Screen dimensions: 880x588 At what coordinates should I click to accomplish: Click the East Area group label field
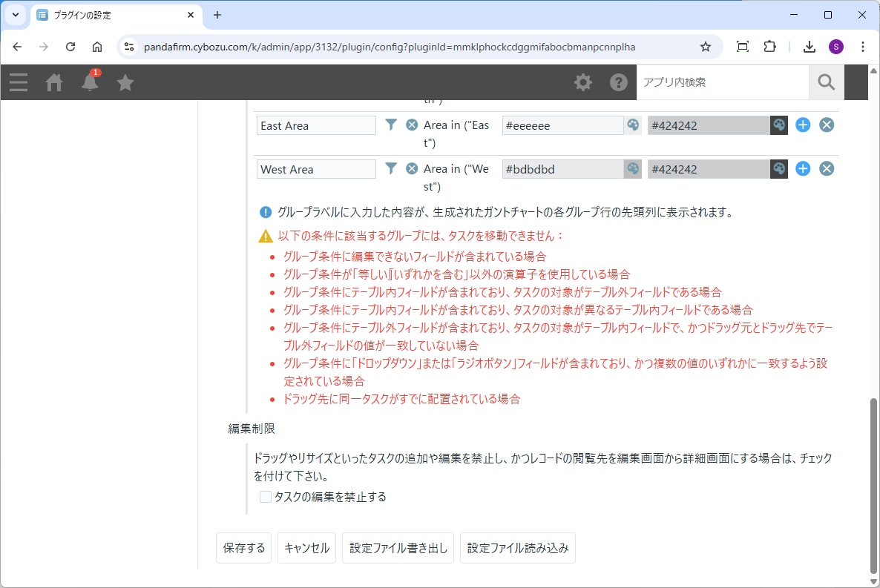(317, 125)
